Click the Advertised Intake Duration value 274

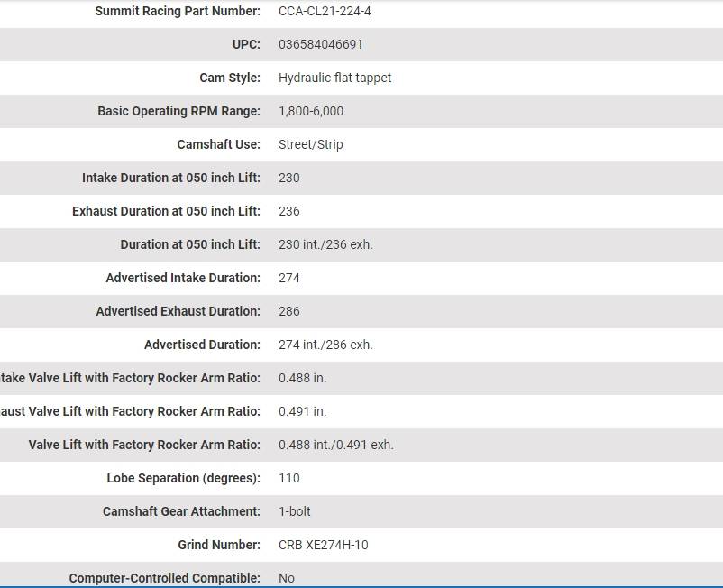coord(289,278)
